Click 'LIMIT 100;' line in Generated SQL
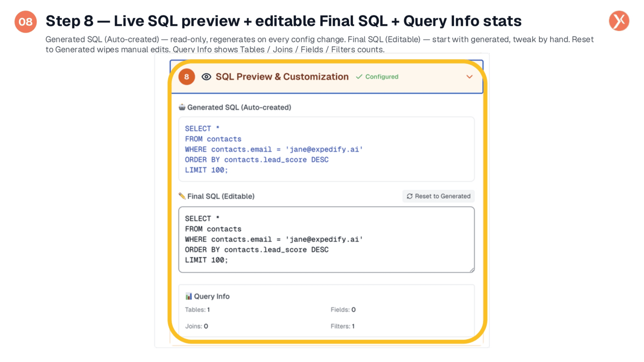 (x=206, y=170)
